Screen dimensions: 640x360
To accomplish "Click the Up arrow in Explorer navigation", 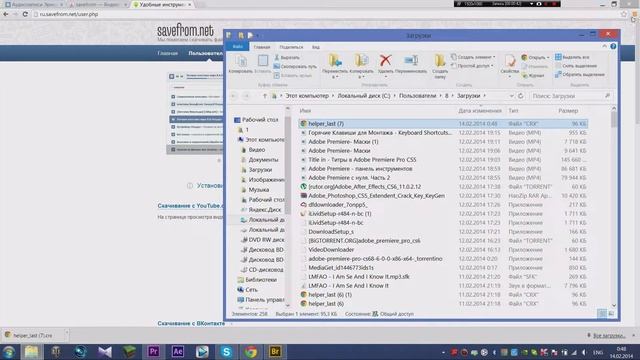I will click(264, 96).
